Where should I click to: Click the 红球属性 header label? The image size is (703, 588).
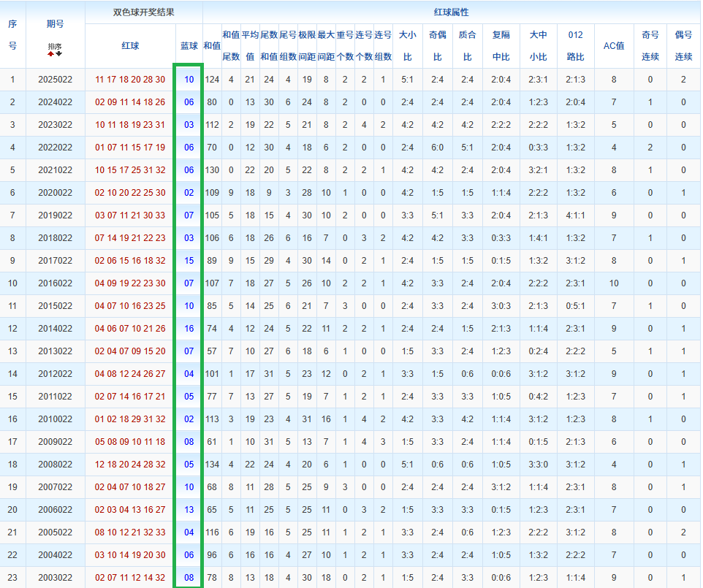point(451,10)
